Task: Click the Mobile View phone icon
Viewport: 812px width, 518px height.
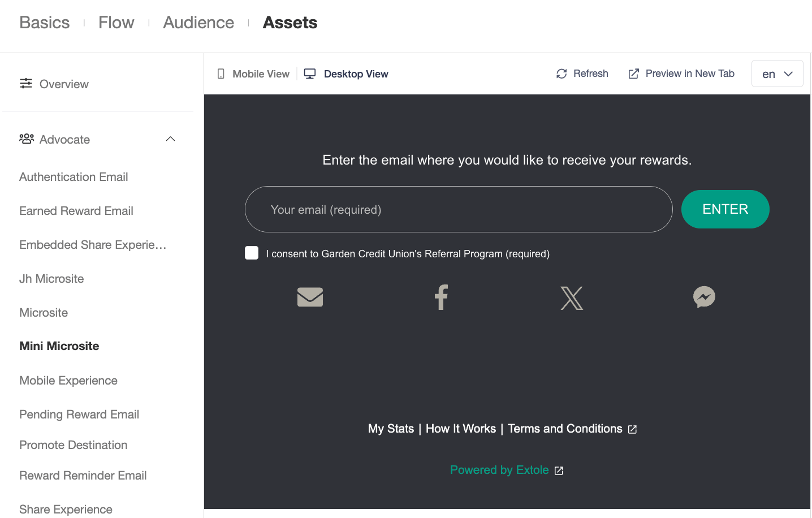Action: 221,74
